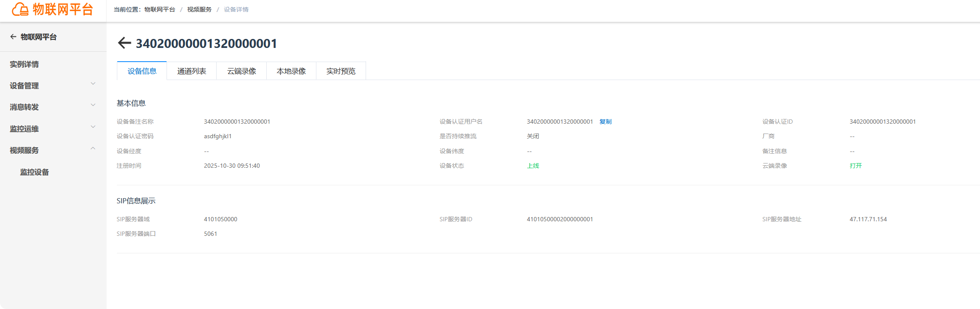Click 复制 link next to username
The image size is (980, 309).
click(x=605, y=122)
